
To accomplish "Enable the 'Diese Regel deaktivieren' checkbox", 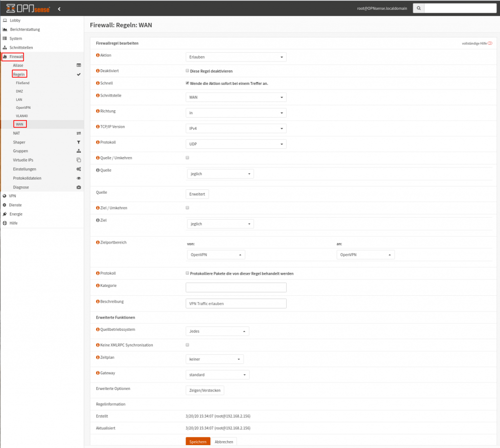I will (187, 71).
